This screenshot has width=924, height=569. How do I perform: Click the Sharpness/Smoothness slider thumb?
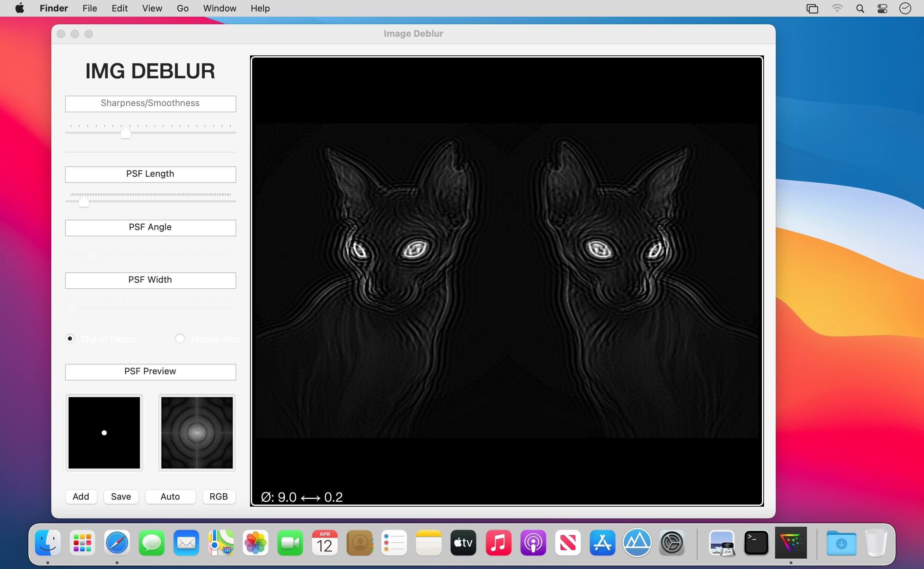click(126, 133)
